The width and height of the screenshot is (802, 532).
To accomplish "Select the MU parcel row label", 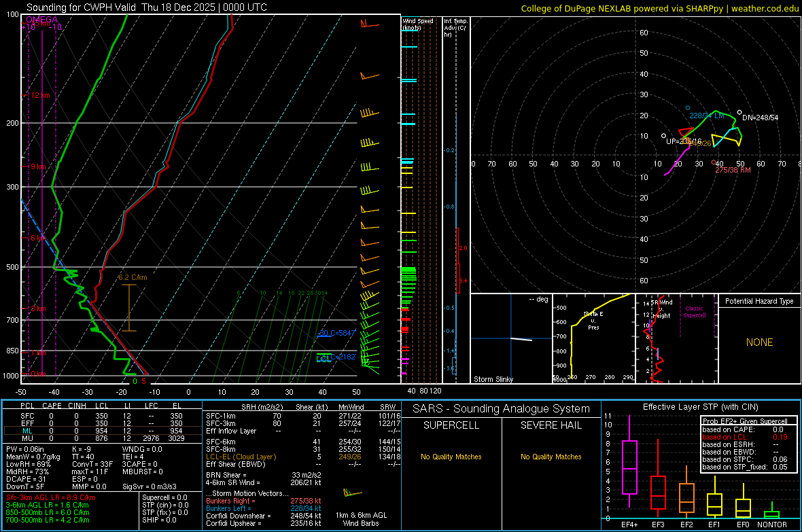I will pyautogui.click(x=27, y=438).
